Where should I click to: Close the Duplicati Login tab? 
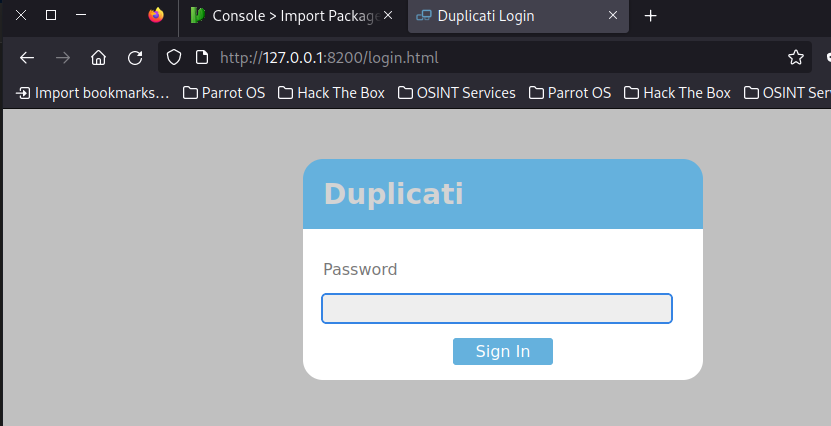614,16
